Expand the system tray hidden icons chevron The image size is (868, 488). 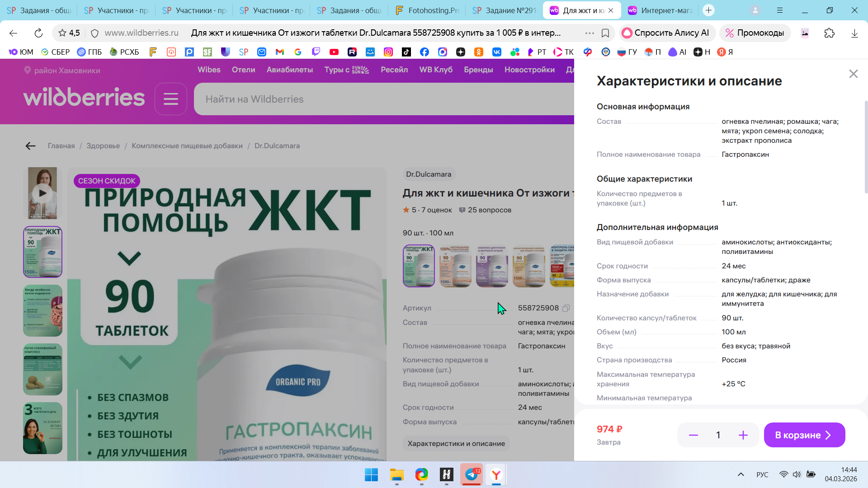(x=741, y=474)
